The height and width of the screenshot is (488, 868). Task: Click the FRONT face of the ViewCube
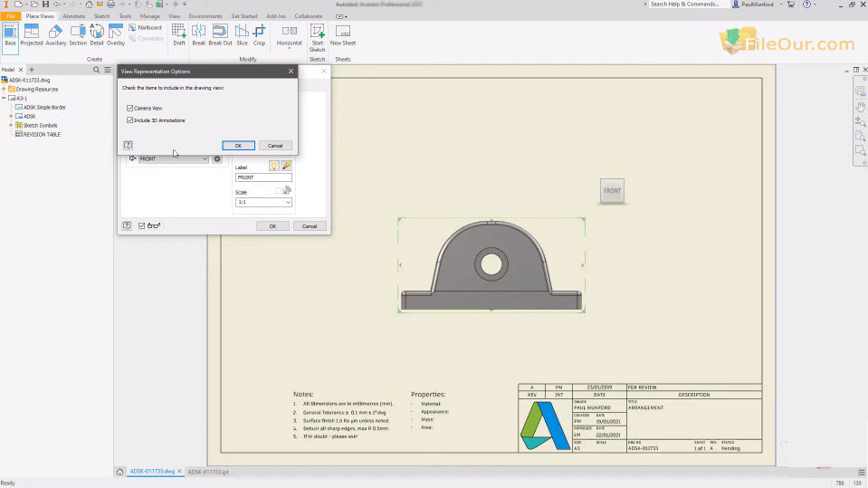(x=613, y=191)
